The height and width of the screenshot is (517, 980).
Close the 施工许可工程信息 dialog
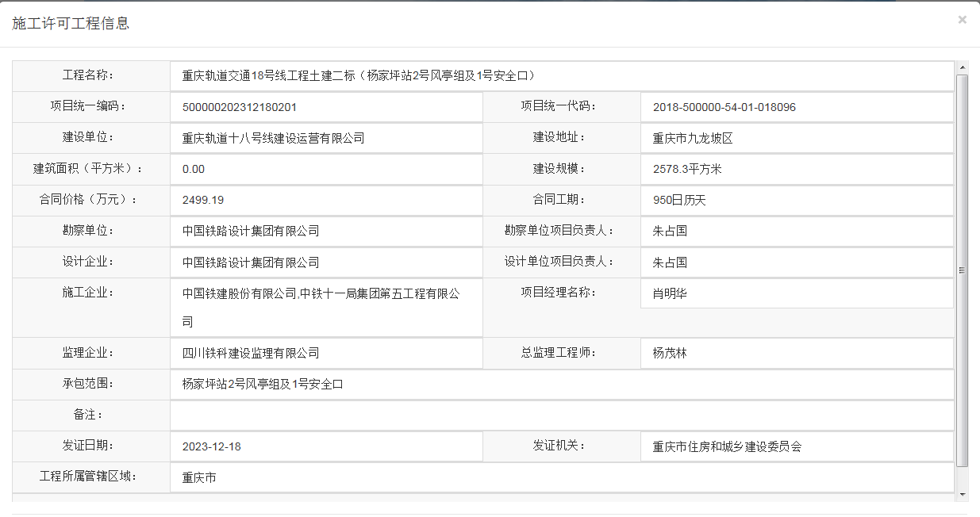click(x=962, y=20)
